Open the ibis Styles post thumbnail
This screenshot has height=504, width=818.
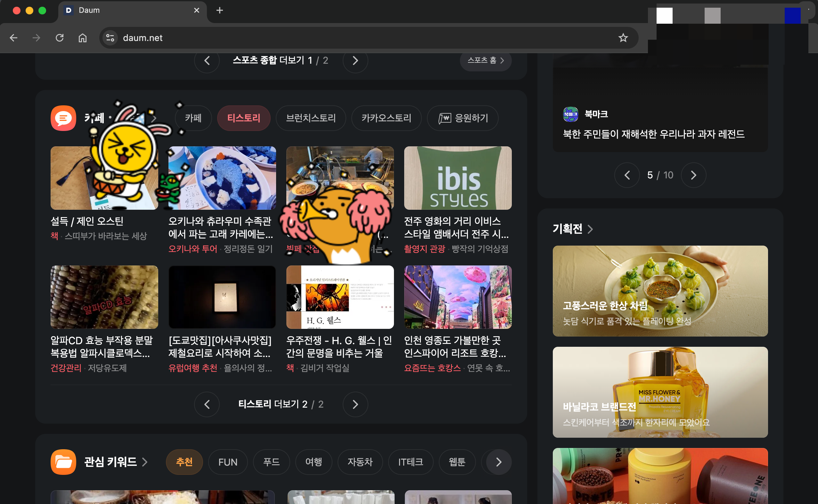pyautogui.click(x=457, y=178)
